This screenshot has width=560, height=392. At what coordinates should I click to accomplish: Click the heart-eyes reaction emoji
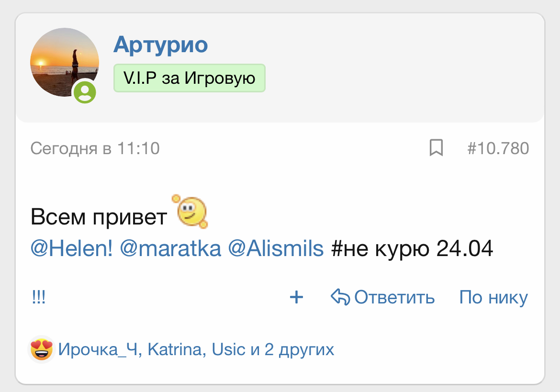pyautogui.click(x=42, y=349)
